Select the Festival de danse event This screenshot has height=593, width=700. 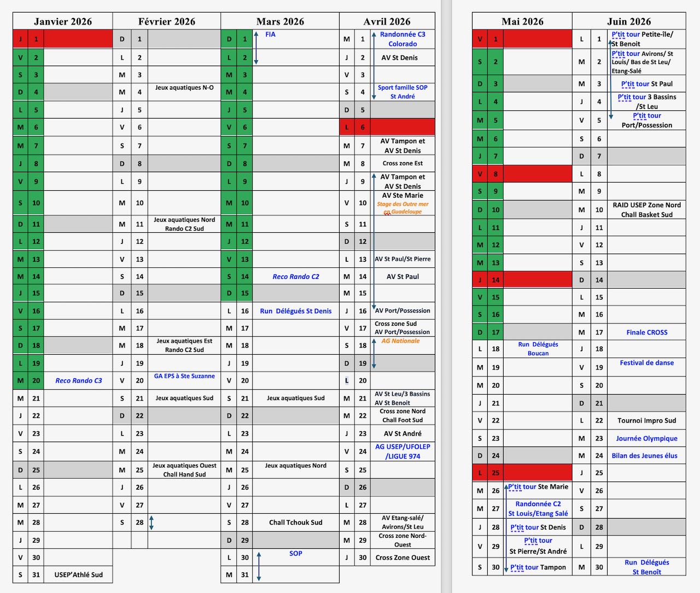pyautogui.click(x=646, y=363)
